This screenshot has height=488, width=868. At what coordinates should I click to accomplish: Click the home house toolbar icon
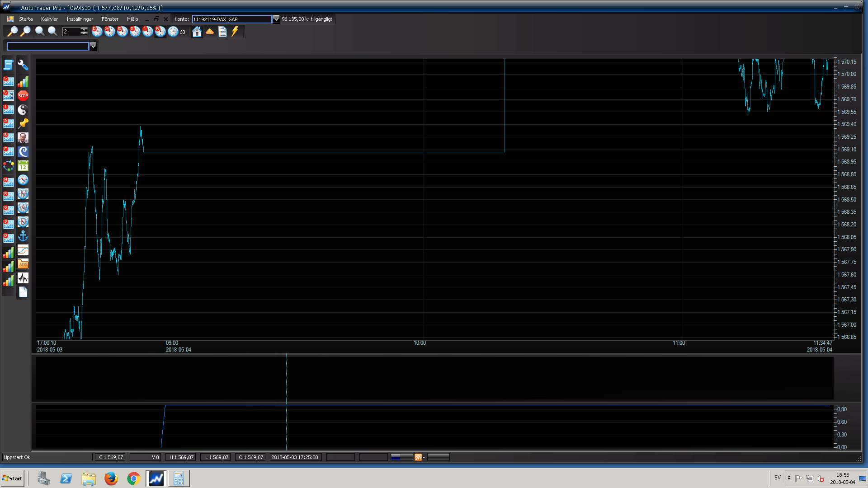pyautogui.click(x=197, y=32)
